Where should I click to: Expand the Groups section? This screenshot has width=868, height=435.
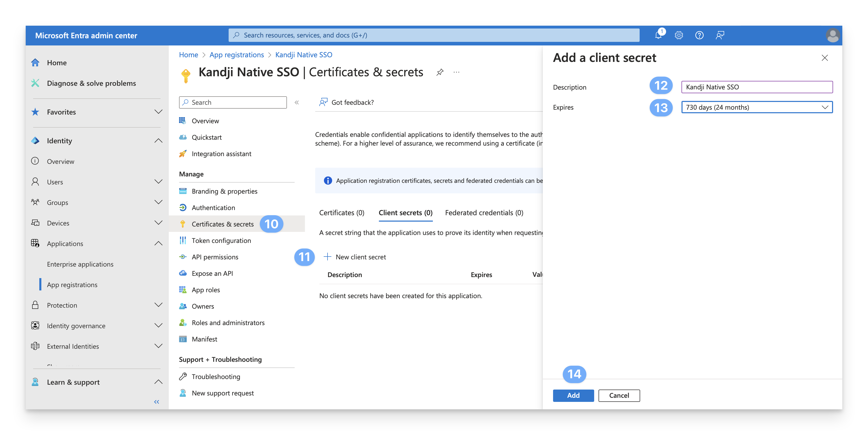click(x=158, y=203)
